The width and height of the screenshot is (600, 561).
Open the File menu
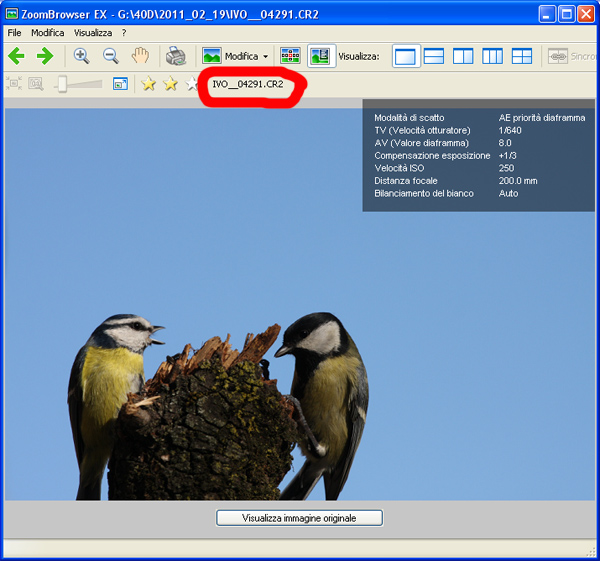point(15,33)
